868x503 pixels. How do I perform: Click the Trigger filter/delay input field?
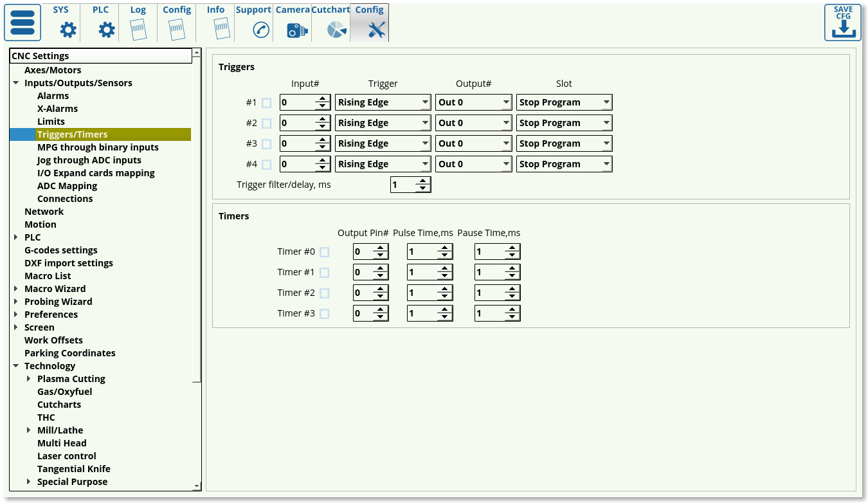(402, 185)
